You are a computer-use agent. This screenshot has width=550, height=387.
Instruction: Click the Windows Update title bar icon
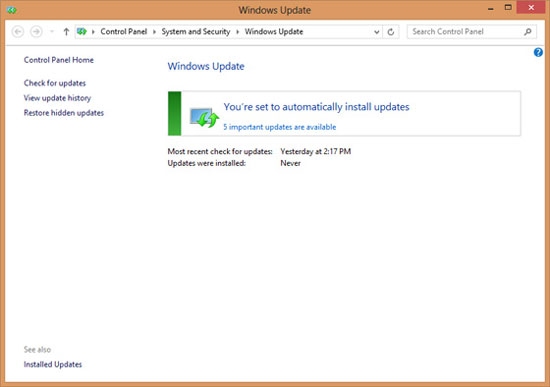coord(12,10)
